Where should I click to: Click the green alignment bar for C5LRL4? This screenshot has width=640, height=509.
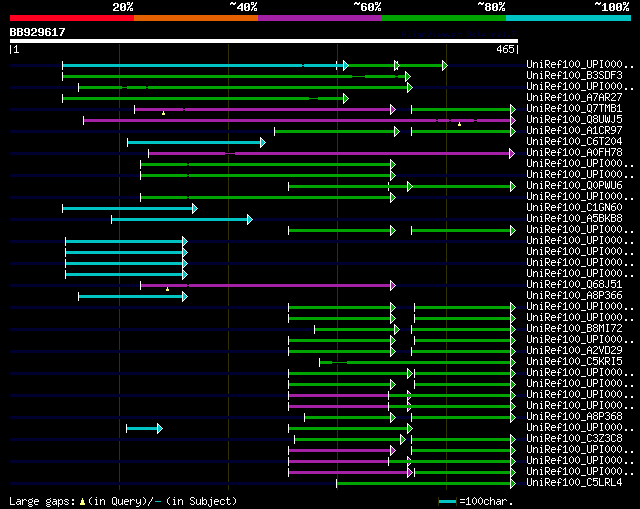tap(426, 484)
